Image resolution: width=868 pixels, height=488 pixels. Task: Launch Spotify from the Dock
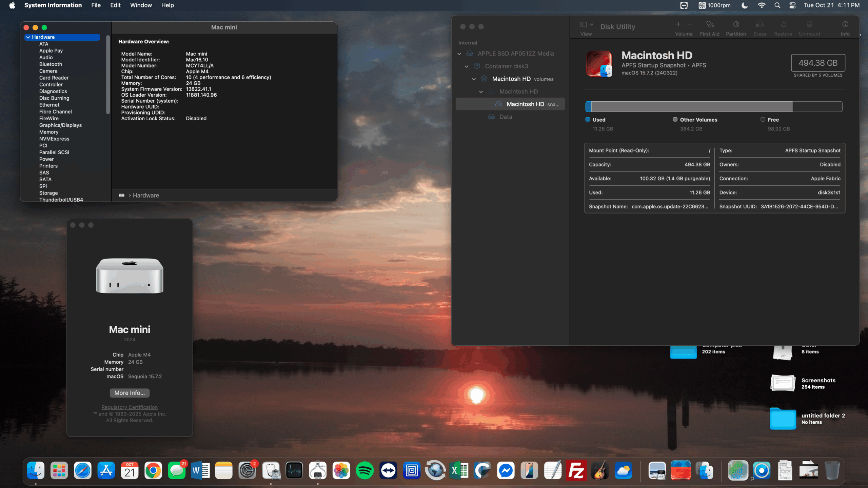click(x=364, y=471)
